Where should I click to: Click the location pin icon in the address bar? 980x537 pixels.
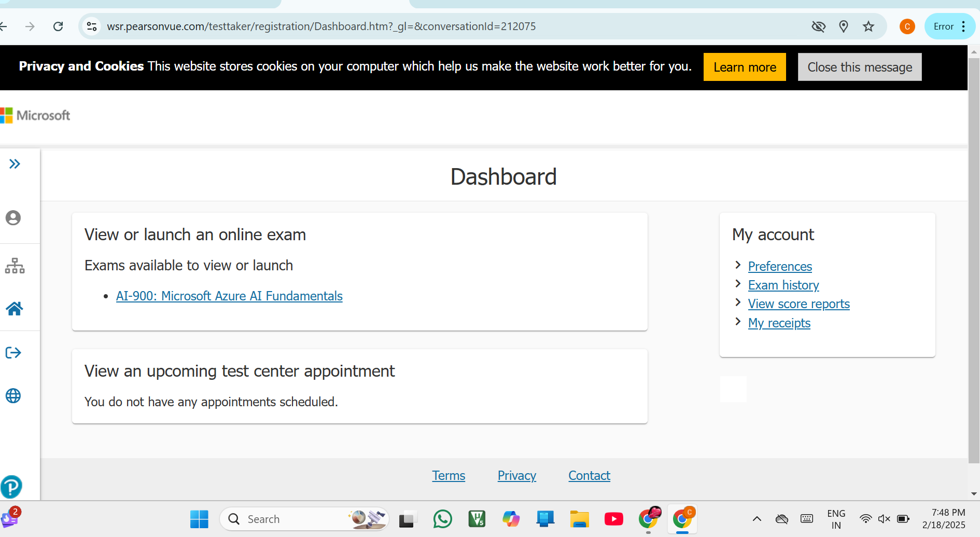844,26
